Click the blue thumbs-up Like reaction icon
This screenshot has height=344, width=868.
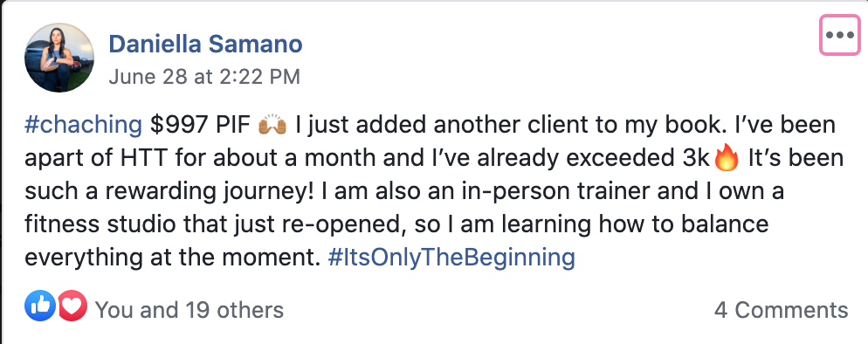pyautogui.click(x=40, y=306)
